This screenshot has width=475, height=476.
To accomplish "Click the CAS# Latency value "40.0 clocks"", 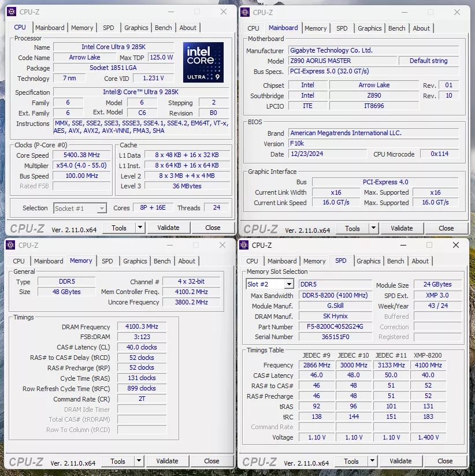I will coord(142,347).
